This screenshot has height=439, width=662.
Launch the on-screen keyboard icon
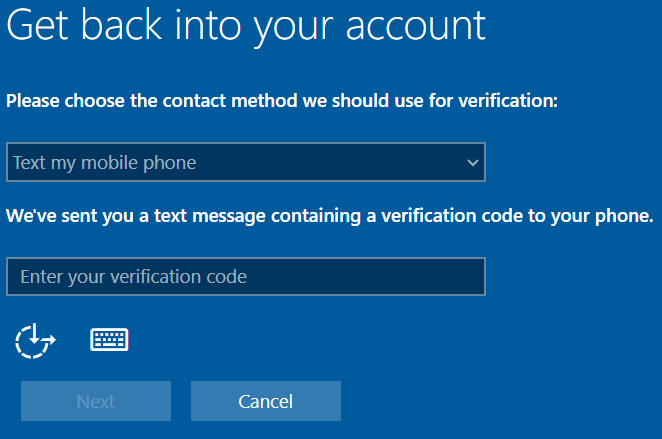(x=109, y=340)
